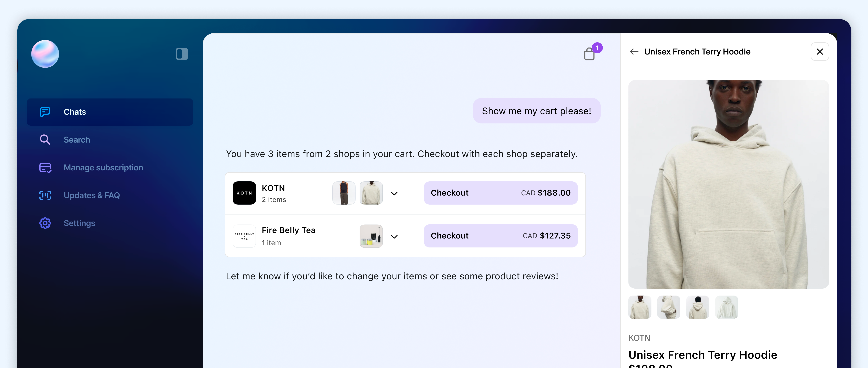
Task: Select the second hoodie gallery thumbnail
Action: coord(669,307)
